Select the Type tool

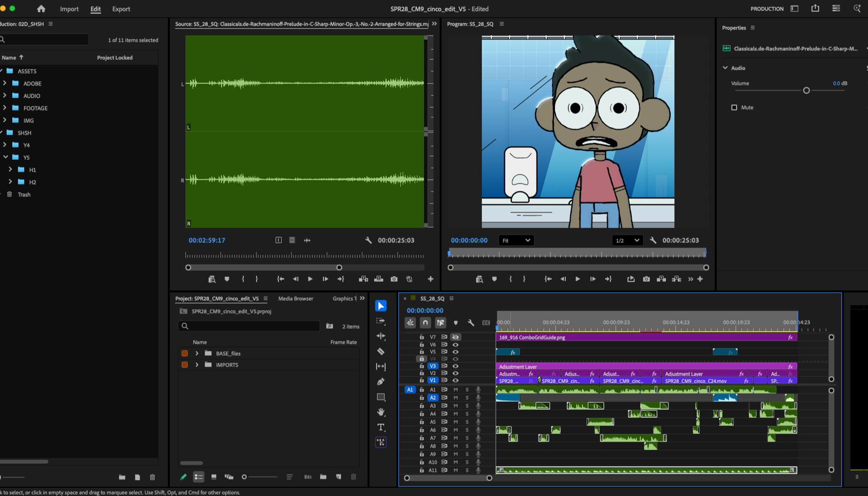coord(381,427)
